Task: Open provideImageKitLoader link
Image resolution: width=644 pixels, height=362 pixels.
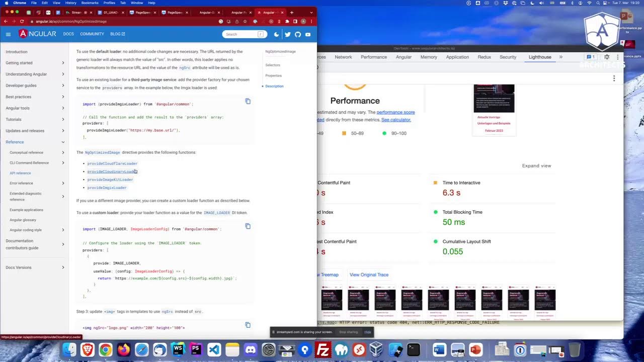Action: click(110, 179)
